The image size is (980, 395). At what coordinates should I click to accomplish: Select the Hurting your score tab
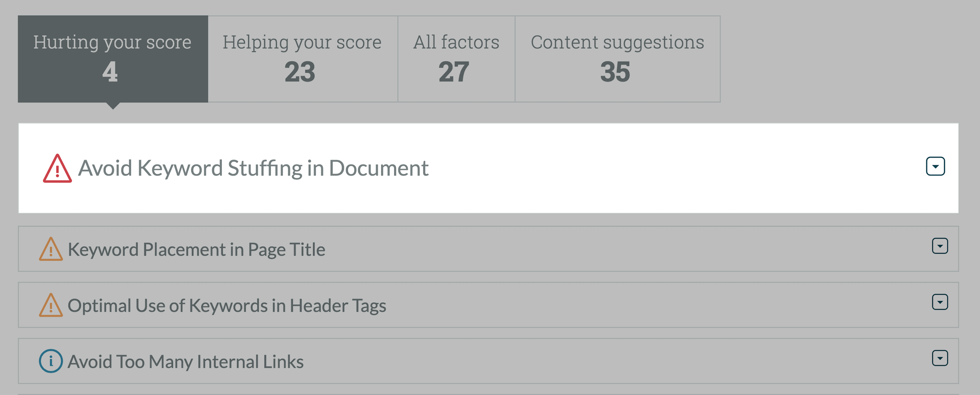tap(113, 59)
